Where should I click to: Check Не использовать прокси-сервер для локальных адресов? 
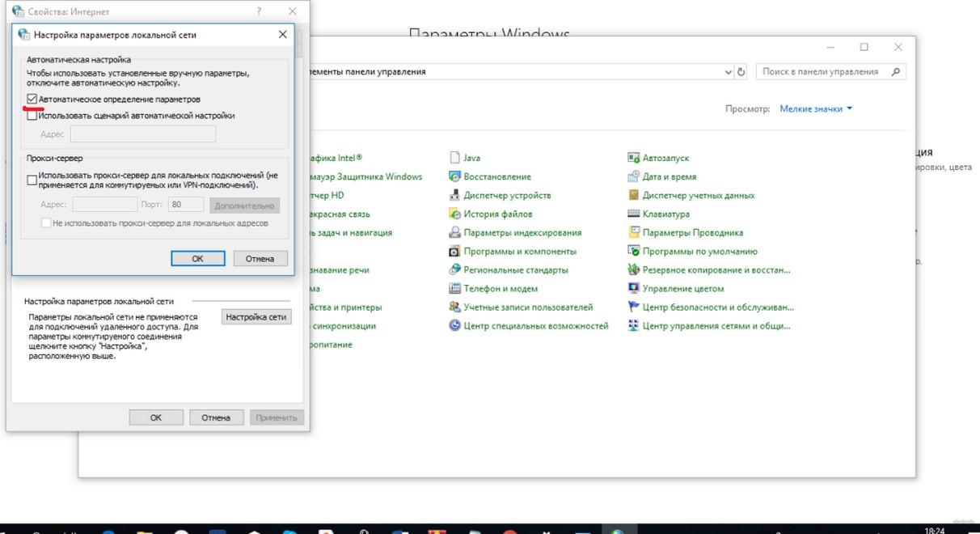47,222
